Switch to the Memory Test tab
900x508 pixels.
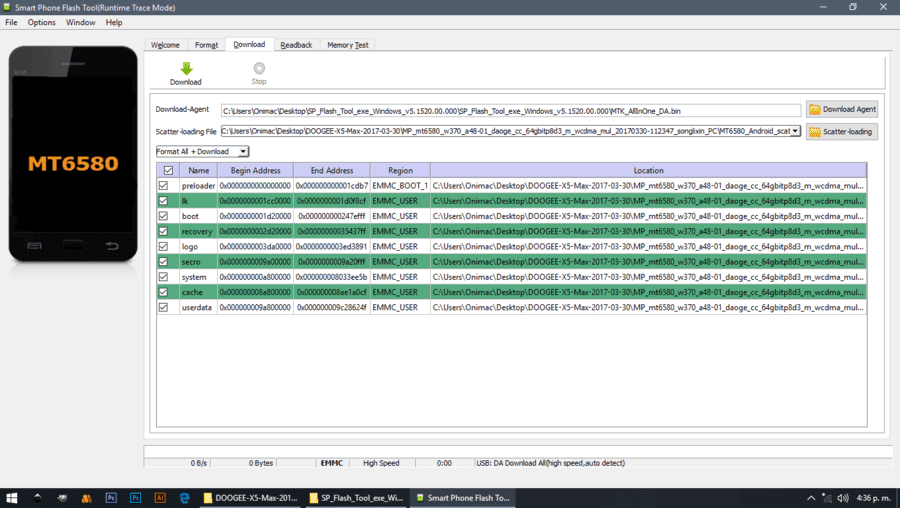348,45
